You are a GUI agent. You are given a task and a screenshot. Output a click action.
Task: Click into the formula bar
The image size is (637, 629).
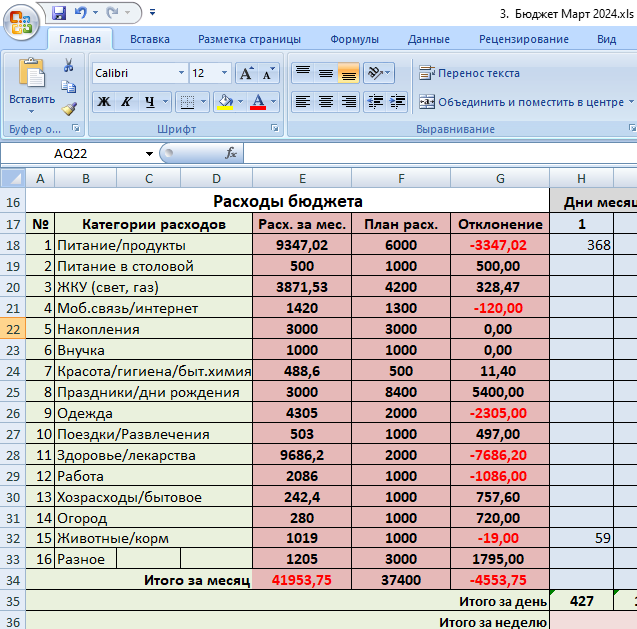[x=440, y=154]
